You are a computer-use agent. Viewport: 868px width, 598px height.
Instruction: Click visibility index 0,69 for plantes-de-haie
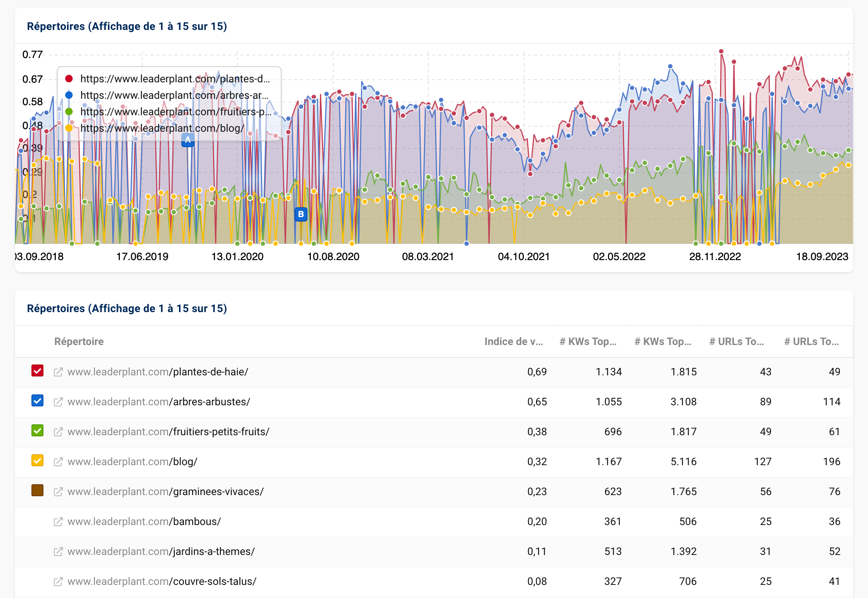[x=537, y=372]
